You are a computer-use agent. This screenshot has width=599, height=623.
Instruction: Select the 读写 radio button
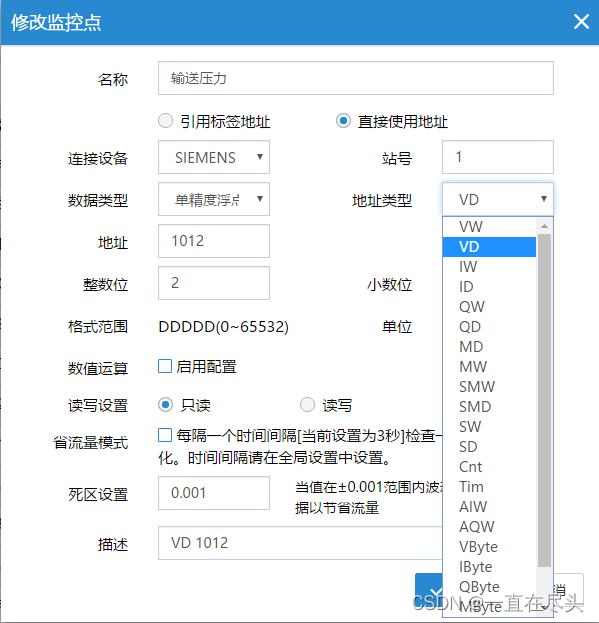coord(307,405)
